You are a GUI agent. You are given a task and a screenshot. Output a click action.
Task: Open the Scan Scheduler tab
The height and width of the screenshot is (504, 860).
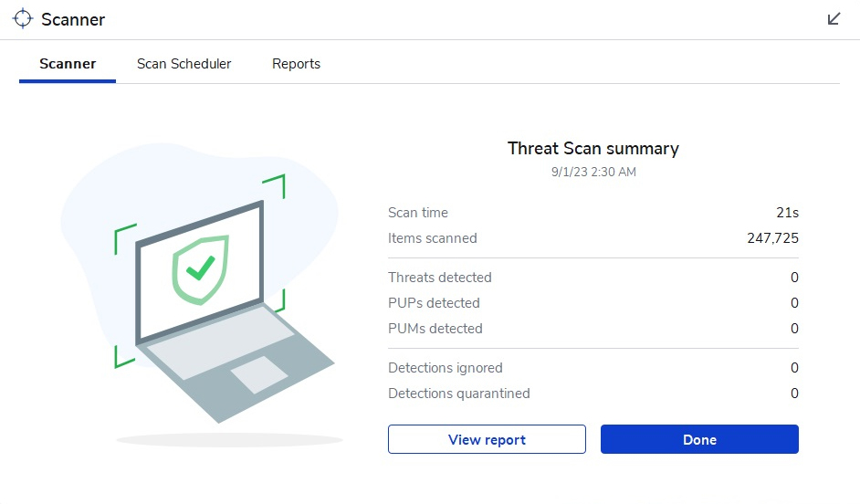point(184,64)
